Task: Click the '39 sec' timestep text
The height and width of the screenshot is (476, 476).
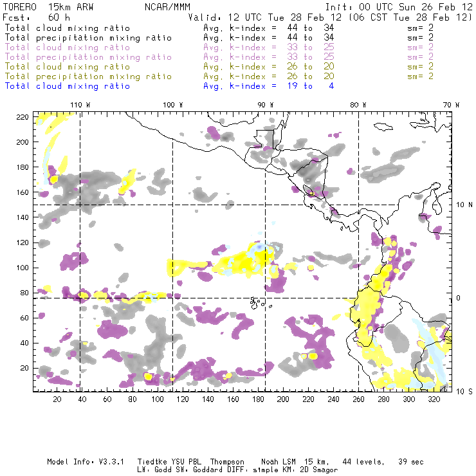Action: click(x=411, y=462)
